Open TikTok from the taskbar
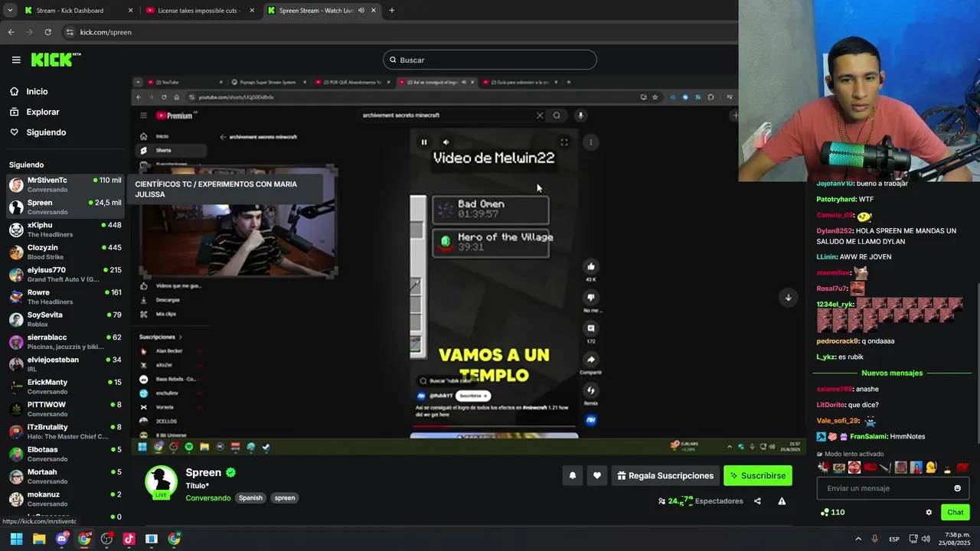The height and width of the screenshot is (551, 980). tap(129, 539)
